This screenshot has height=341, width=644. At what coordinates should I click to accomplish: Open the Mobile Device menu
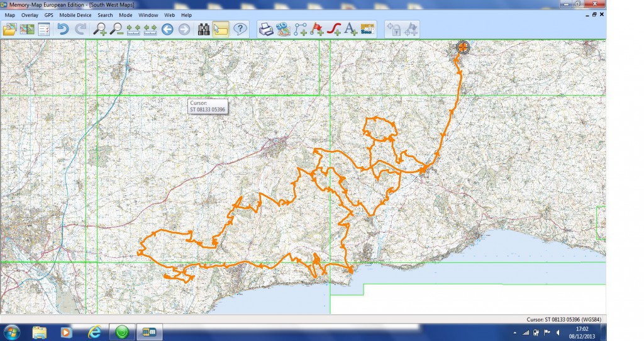(x=75, y=14)
